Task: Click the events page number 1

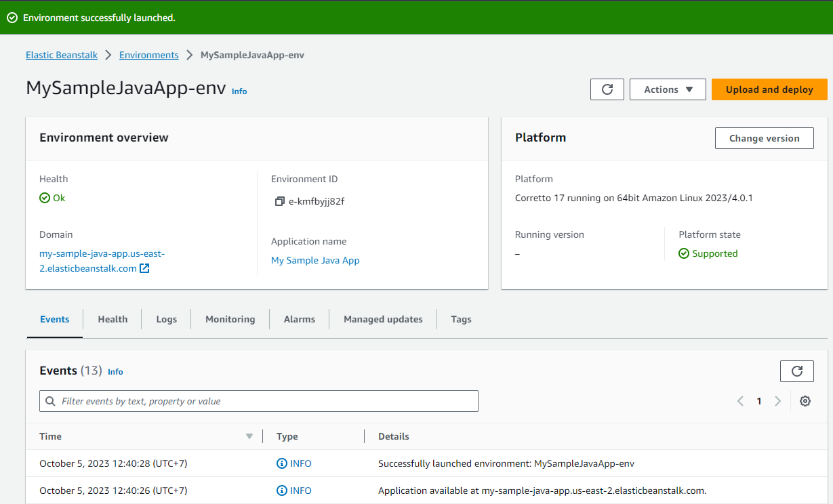Action: click(x=759, y=401)
